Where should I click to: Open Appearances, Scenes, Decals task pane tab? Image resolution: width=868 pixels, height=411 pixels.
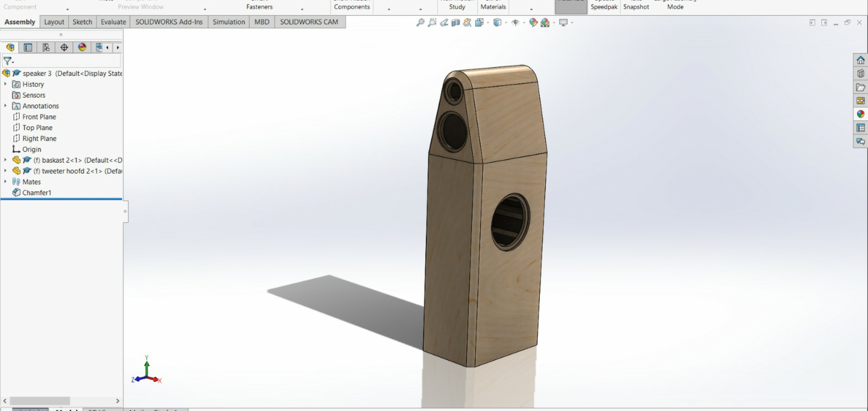pyautogui.click(x=861, y=114)
